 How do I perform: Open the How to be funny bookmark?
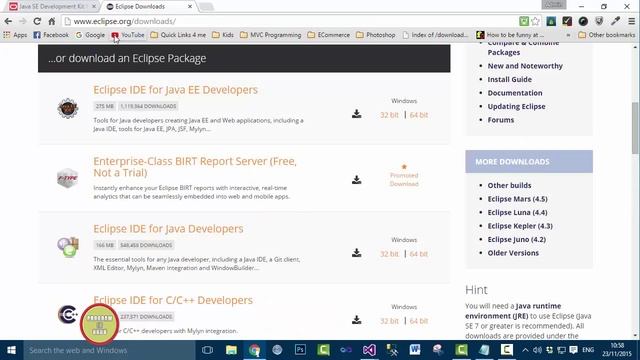click(x=510, y=35)
